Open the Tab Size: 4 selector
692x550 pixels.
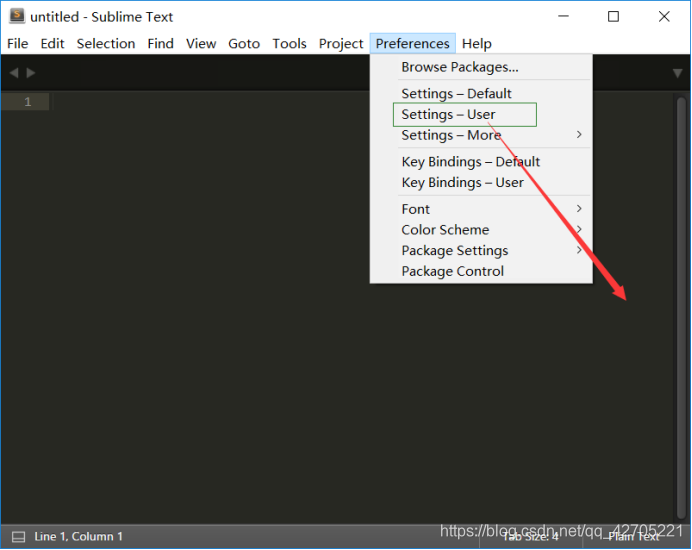(530, 537)
